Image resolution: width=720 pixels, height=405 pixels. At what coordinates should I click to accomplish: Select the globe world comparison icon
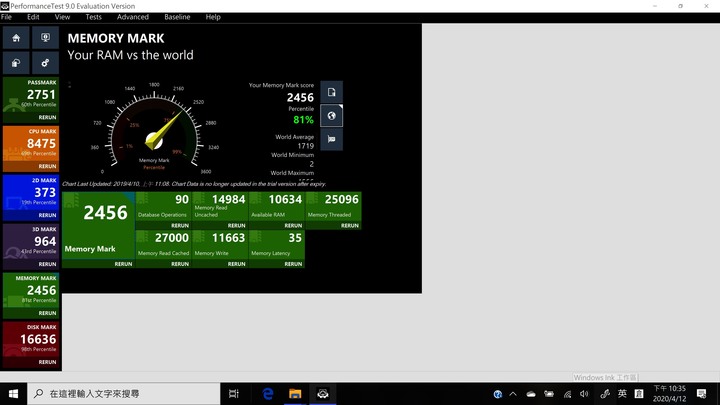pyautogui.click(x=332, y=116)
